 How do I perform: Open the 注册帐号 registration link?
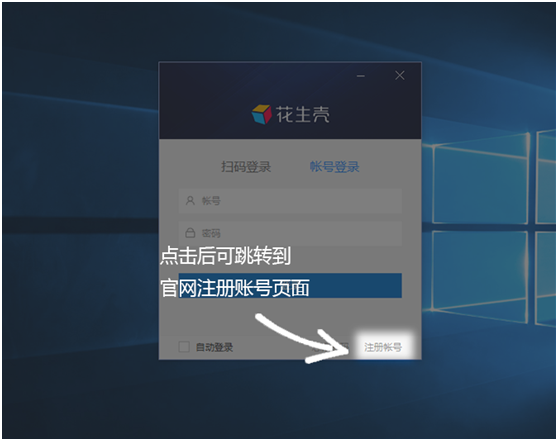[383, 347]
